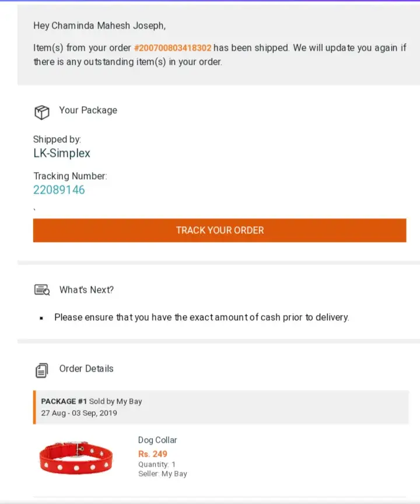The width and height of the screenshot is (420, 504).
Task: Click the What's Next search-list icon
Action: click(x=42, y=290)
